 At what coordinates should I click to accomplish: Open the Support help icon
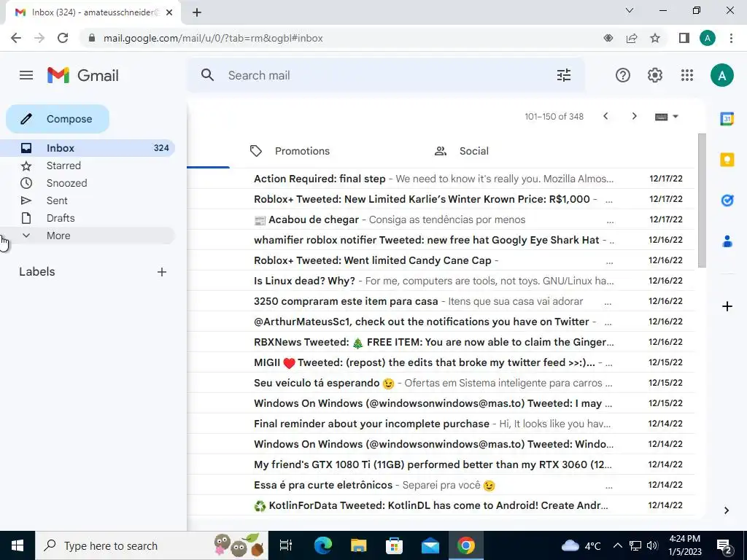point(623,75)
